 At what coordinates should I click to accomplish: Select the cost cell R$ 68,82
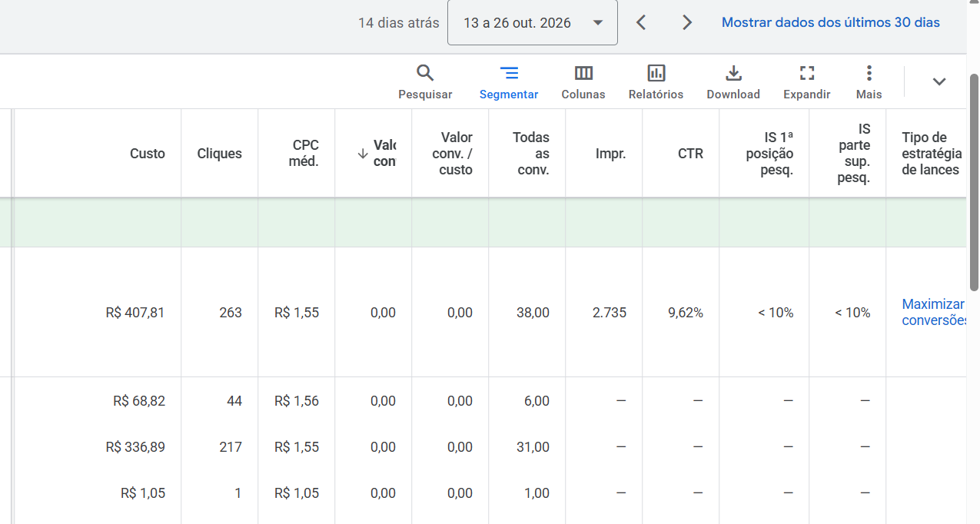[x=139, y=401]
